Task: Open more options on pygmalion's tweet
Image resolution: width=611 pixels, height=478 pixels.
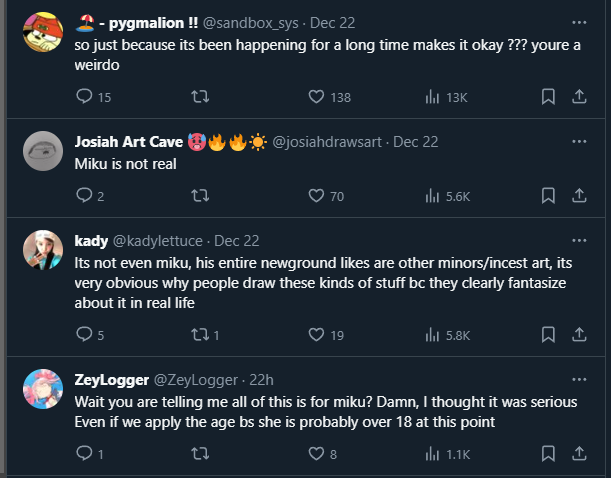Action: tap(579, 22)
